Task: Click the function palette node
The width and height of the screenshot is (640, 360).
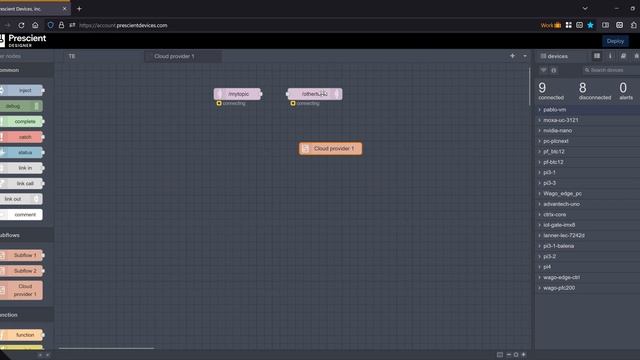Action: pos(21,335)
